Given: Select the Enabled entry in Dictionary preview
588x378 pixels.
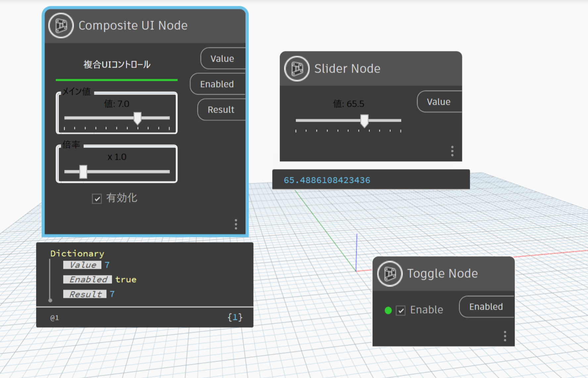Looking at the screenshot, I should pos(88,279).
